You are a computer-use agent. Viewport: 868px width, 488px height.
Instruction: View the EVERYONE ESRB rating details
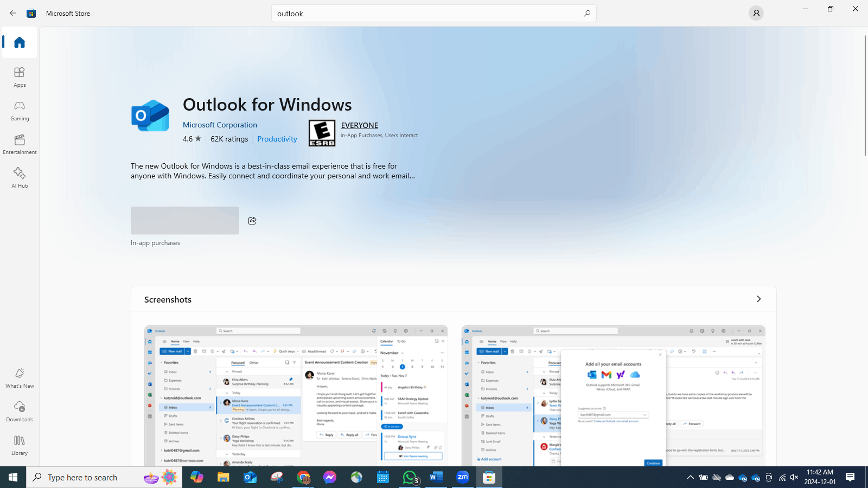pyautogui.click(x=359, y=125)
